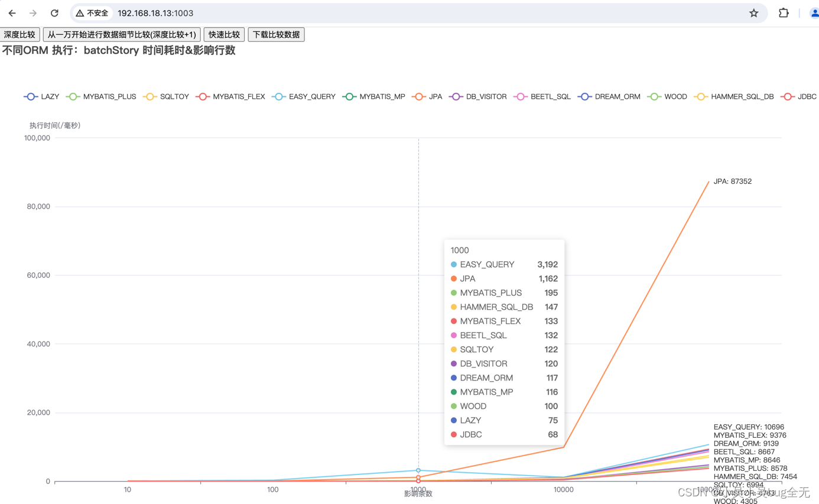Viewport: 819px width, 504px height.
Task: Toggle WOOD series in legend
Action: coord(667,96)
